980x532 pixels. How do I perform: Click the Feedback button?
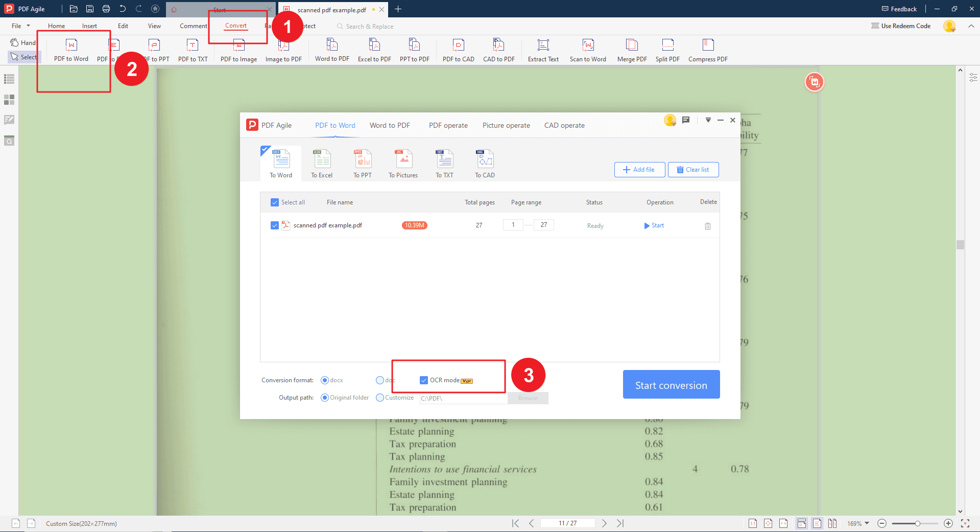coord(899,9)
